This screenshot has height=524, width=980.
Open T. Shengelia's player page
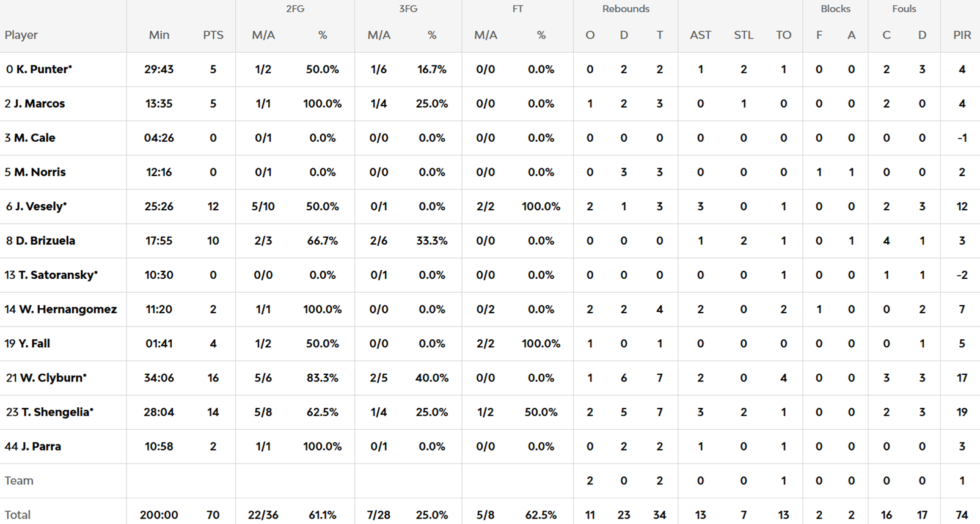tap(57, 411)
